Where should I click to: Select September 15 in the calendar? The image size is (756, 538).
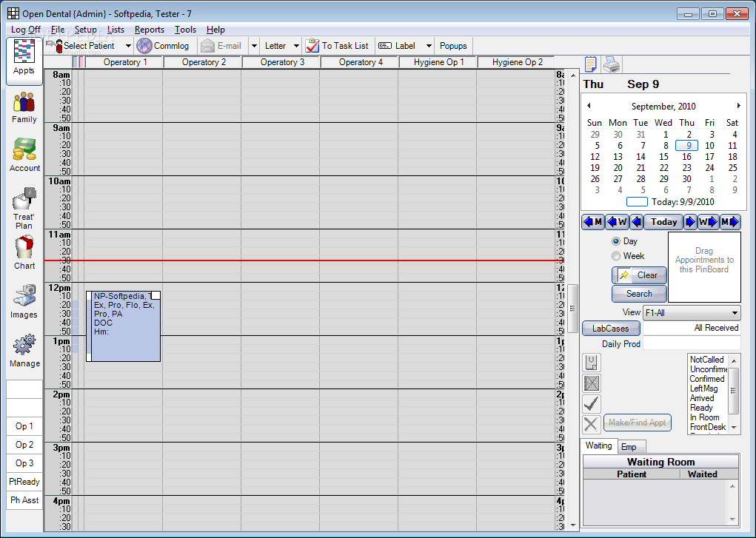664,157
